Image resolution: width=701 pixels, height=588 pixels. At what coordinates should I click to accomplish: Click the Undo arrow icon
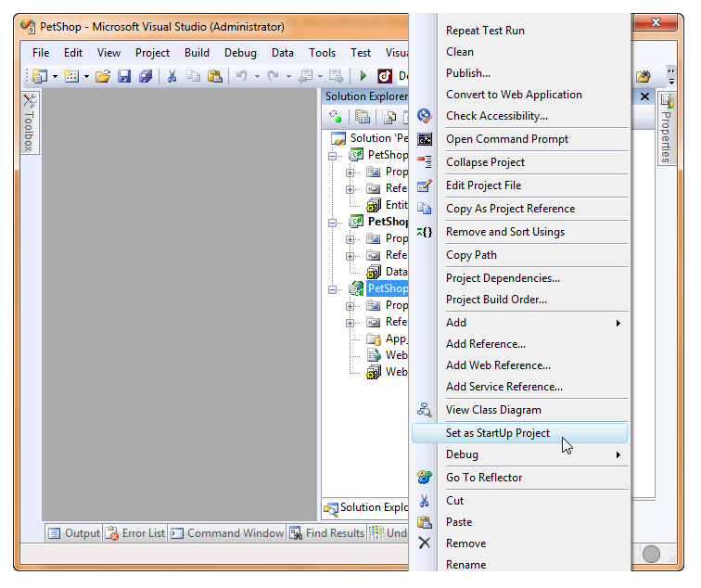click(241, 76)
